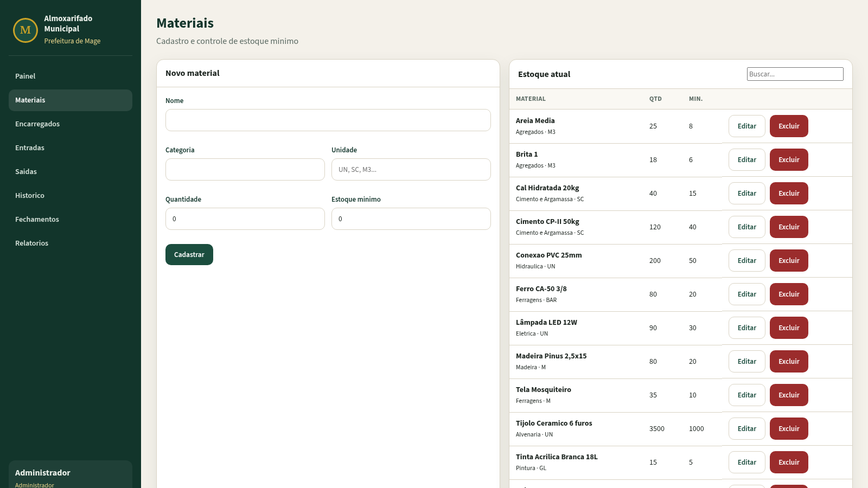Viewport: 868px width, 488px height.
Task: Open Entradas from the sidebar
Action: (71, 148)
